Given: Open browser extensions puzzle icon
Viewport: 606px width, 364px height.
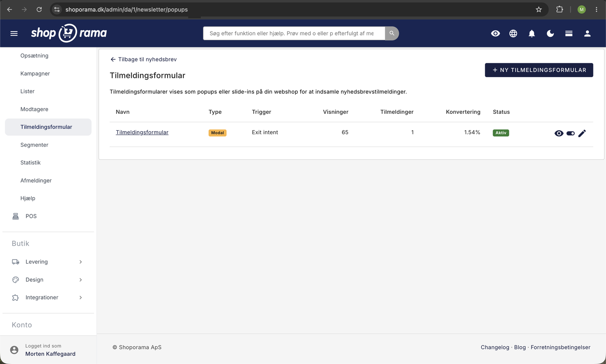Looking at the screenshot, I should click(560, 9).
